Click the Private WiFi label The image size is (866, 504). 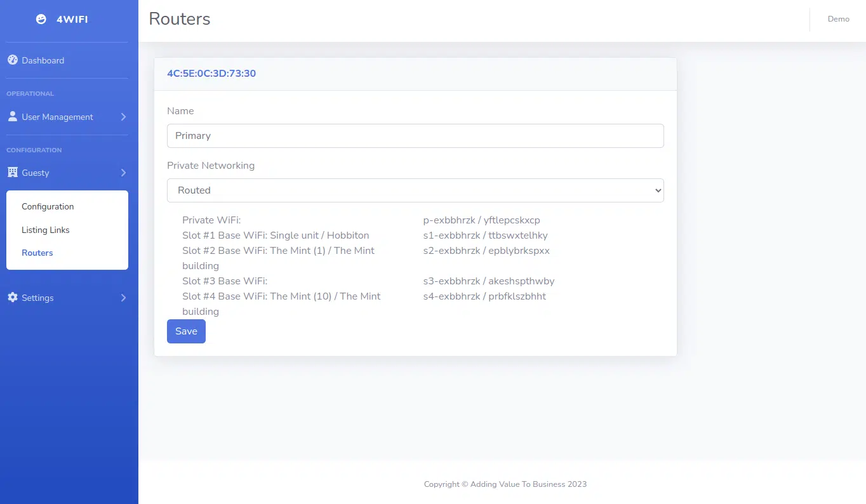point(211,220)
